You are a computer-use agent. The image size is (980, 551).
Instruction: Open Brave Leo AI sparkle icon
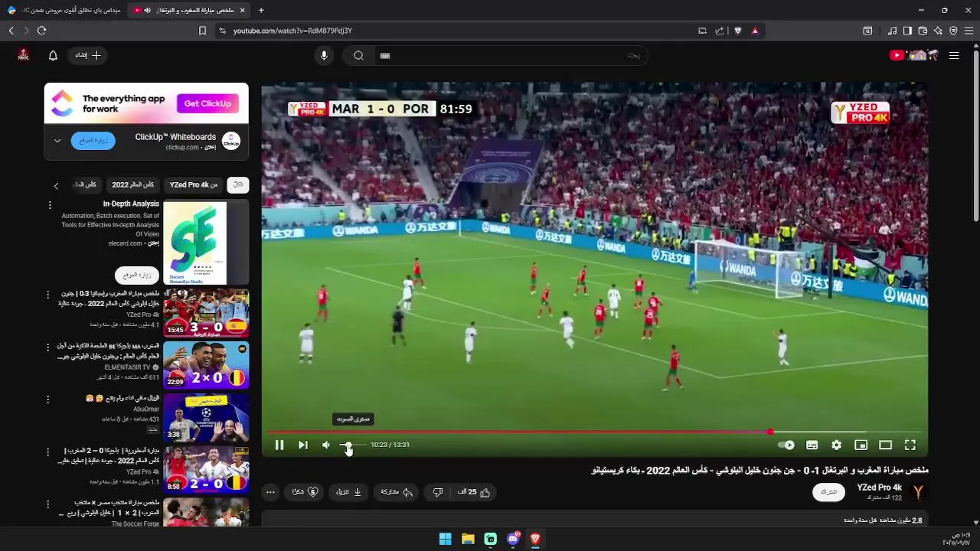click(x=938, y=31)
